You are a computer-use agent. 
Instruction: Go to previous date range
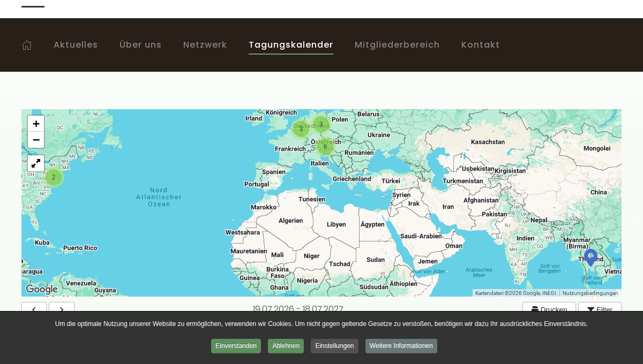pyautogui.click(x=34, y=309)
